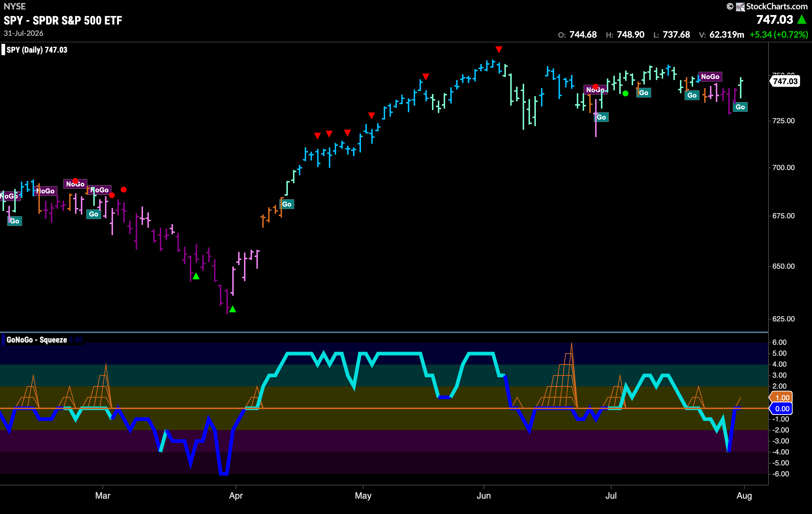The image size is (812, 514).
Task: Click the SPY - SPDR S&P 500 ETF title
Action: (63, 20)
